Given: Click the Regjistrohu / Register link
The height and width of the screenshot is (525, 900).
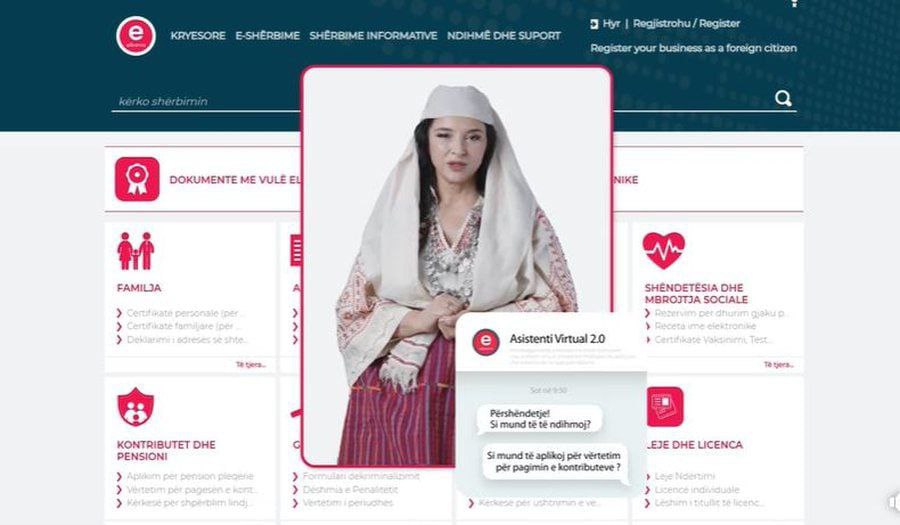Looking at the screenshot, I should (686, 24).
